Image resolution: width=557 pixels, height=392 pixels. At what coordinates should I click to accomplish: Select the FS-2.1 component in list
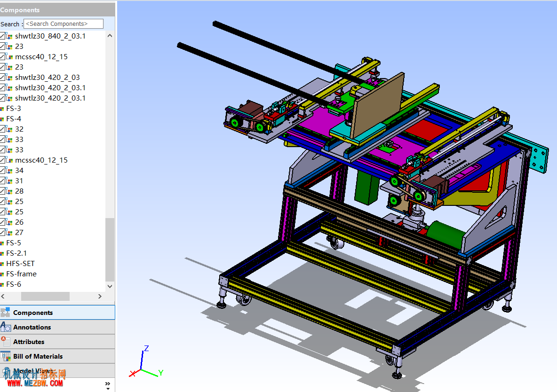[x=16, y=253]
